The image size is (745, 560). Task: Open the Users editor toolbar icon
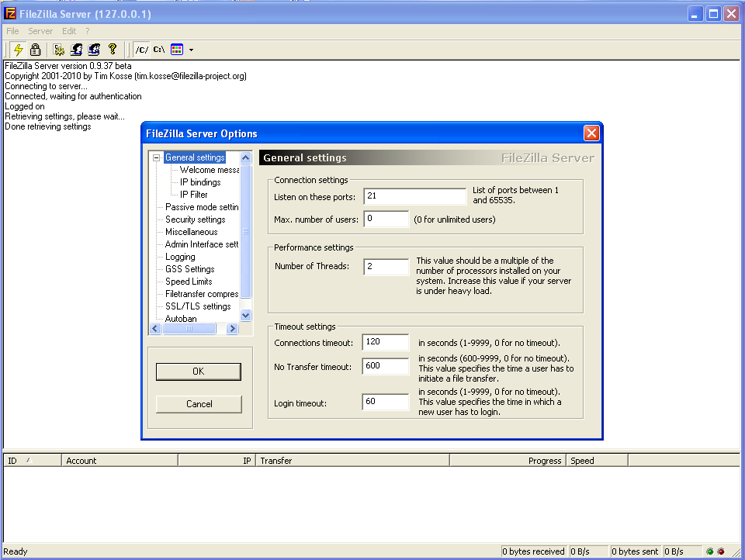point(77,50)
